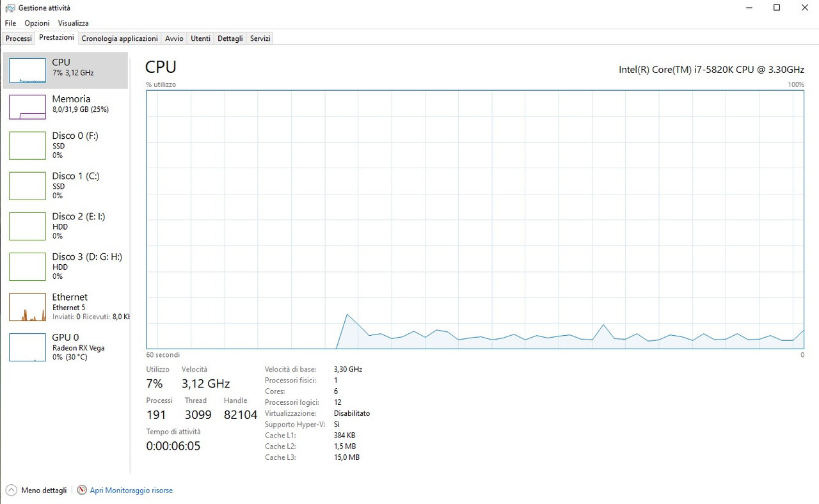
Task: Click the Intel Core i7-5820K processor name
Action: tap(712, 69)
